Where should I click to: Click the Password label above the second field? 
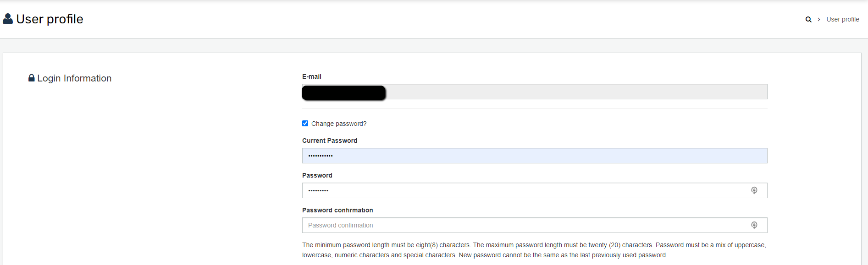point(317,175)
